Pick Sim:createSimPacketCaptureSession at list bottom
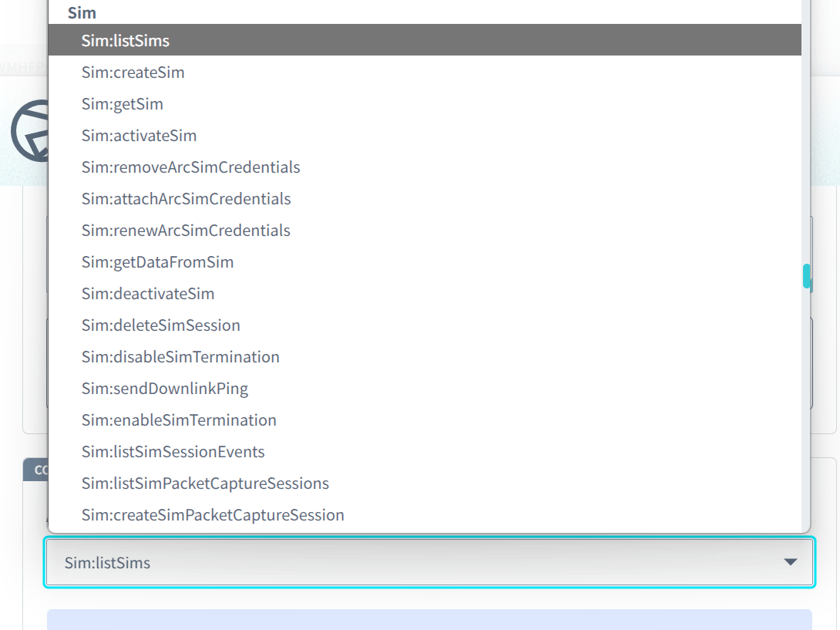Viewport: 840px width, 630px height. click(x=212, y=514)
